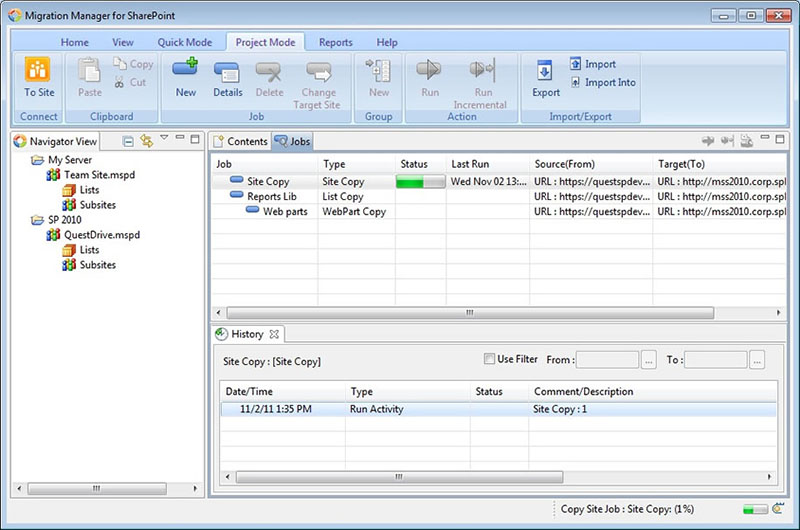
Task: Click the Paste clipboard icon
Action: [x=89, y=70]
